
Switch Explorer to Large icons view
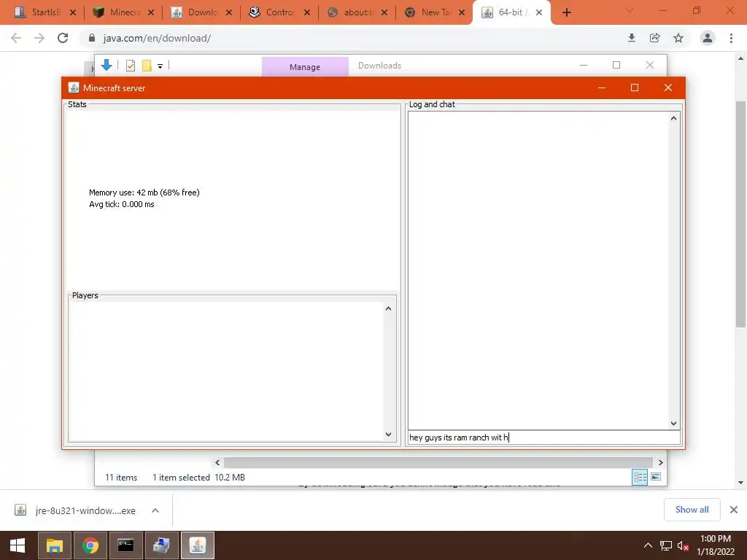click(x=656, y=477)
